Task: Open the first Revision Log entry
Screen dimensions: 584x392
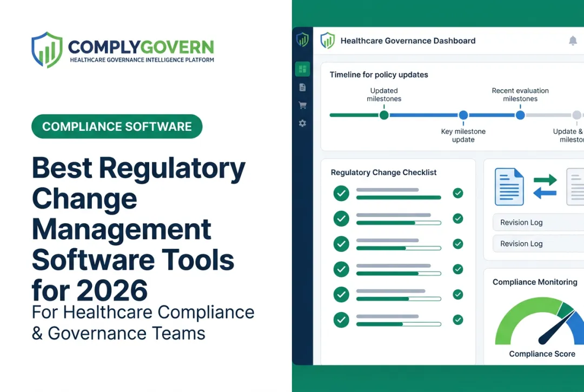Action: [x=538, y=222]
